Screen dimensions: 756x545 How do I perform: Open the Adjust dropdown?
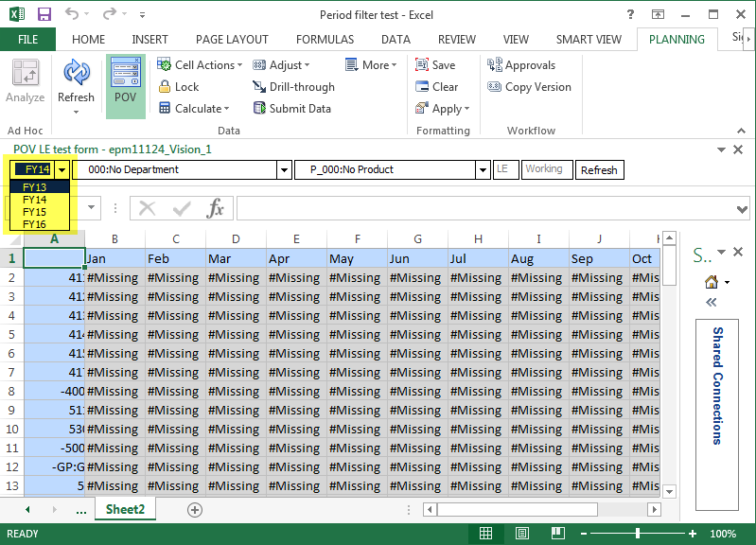281,65
